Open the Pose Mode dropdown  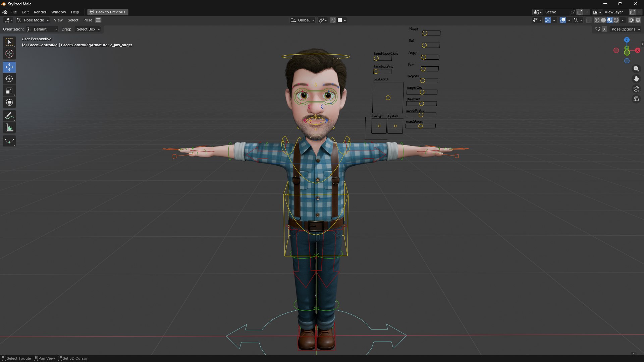click(x=33, y=20)
